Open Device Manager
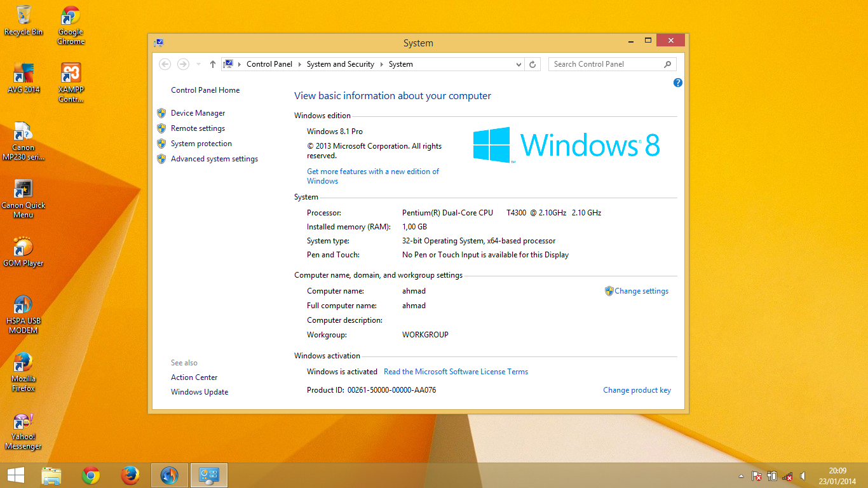 pos(198,113)
